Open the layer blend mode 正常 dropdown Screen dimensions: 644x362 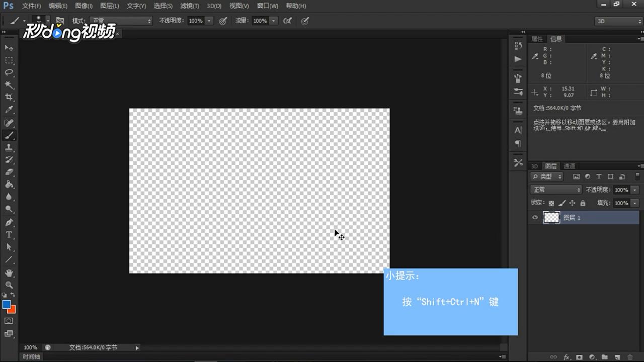pyautogui.click(x=556, y=190)
